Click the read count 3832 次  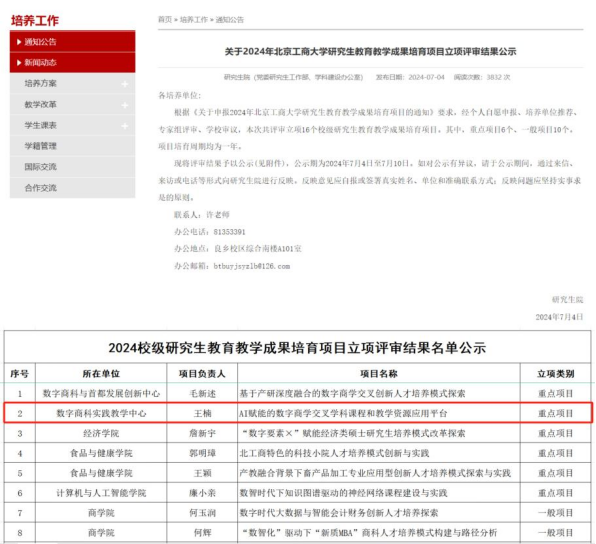pyautogui.click(x=498, y=77)
